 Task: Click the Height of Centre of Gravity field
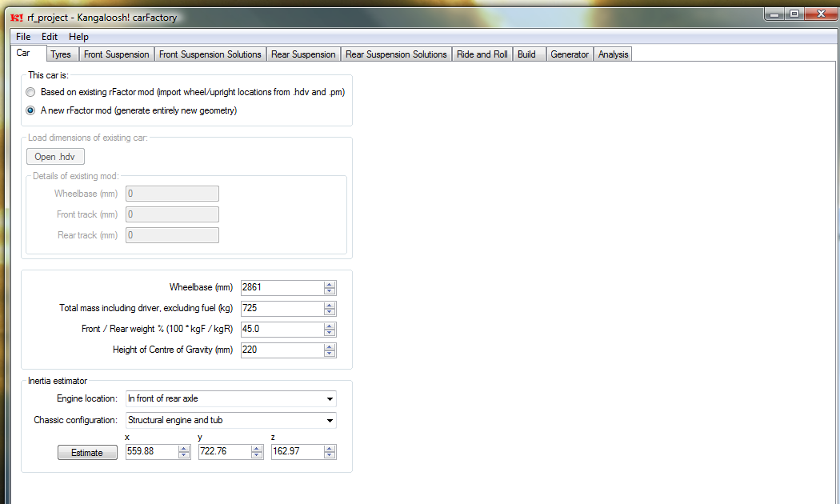tap(282, 350)
